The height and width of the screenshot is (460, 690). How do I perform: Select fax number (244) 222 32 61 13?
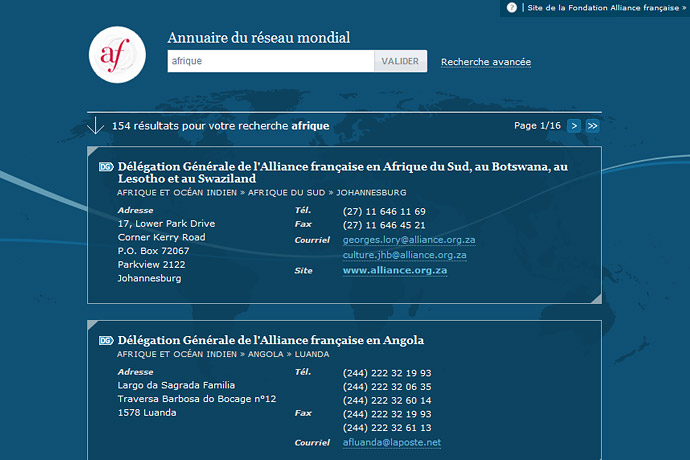(387, 427)
